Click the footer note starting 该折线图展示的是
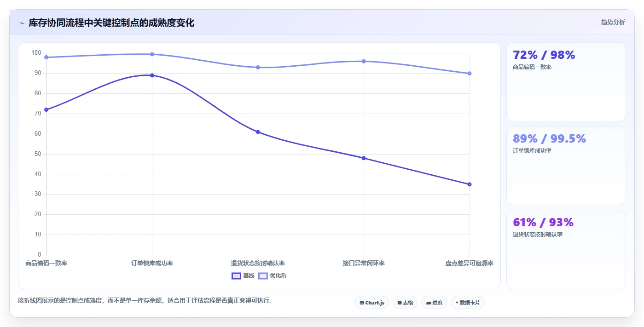Screen dimensions: 644x327 pyautogui.click(x=145, y=301)
